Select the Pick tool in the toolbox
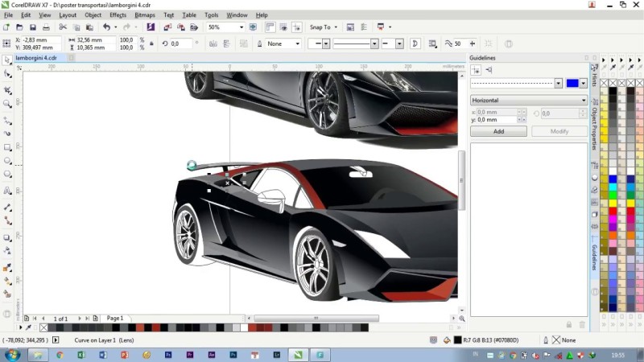644x362 pixels. [x=7, y=60]
